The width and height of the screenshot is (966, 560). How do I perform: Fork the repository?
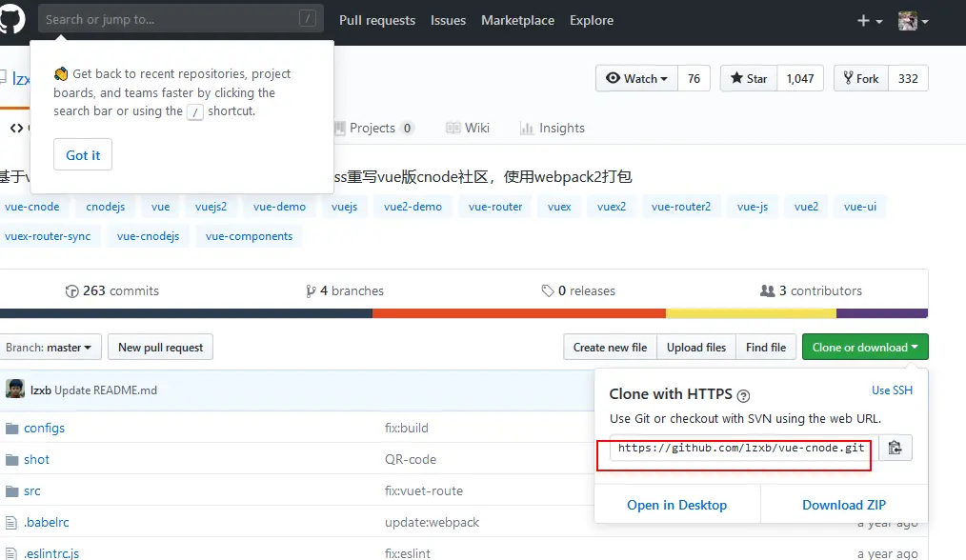[x=860, y=78]
